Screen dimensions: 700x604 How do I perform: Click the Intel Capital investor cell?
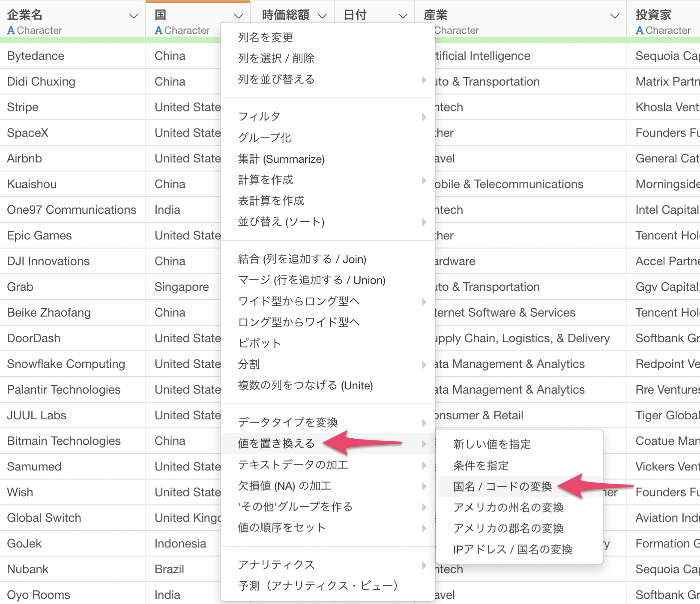[x=664, y=210]
